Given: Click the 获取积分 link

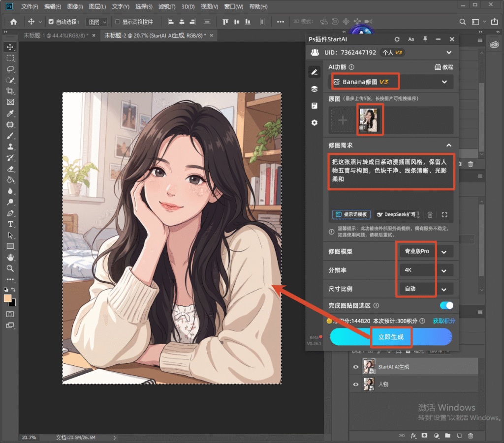Looking at the screenshot, I should (x=444, y=321).
